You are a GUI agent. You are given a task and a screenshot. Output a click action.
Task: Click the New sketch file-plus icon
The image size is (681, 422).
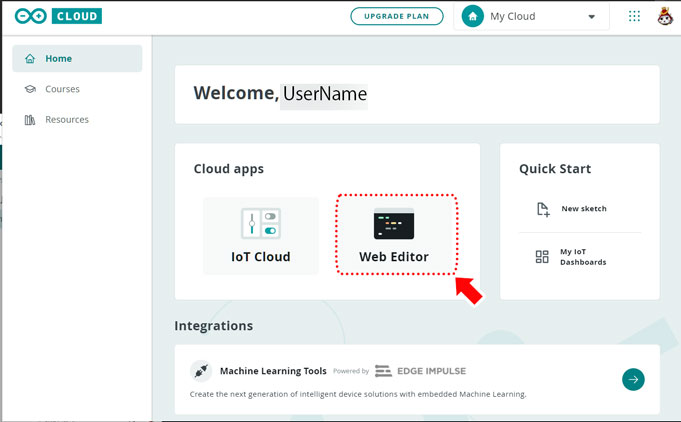click(x=543, y=209)
